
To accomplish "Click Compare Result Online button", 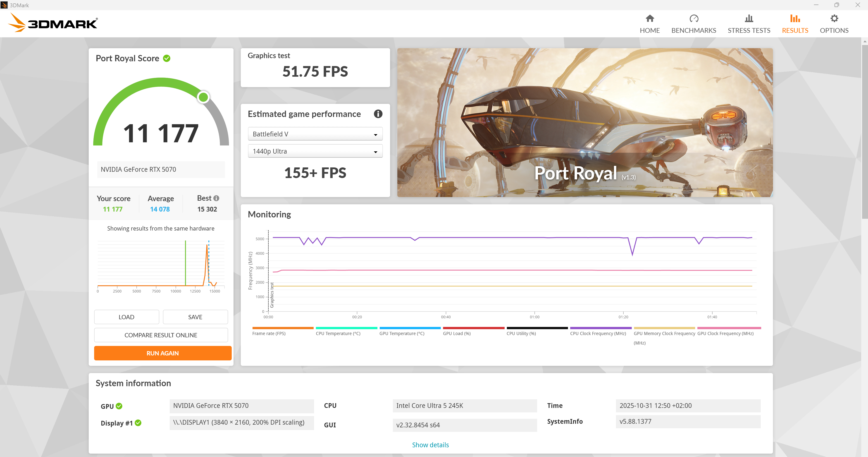I will [161, 335].
